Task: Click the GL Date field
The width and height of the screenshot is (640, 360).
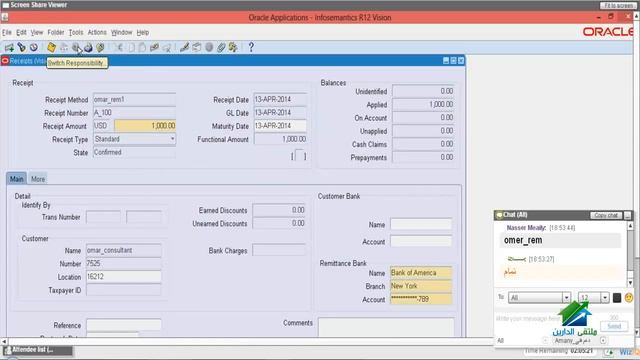Action: tap(280, 113)
